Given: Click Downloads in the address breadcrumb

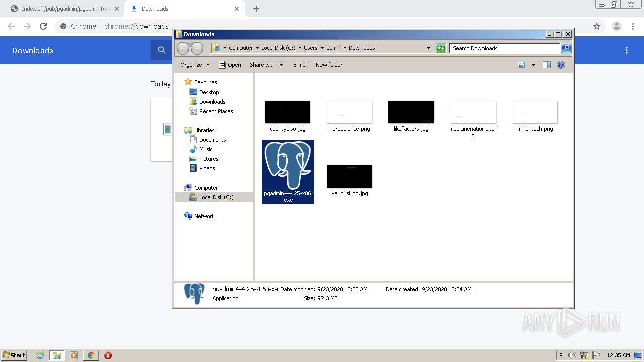Looking at the screenshot, I should click(362, 48).
